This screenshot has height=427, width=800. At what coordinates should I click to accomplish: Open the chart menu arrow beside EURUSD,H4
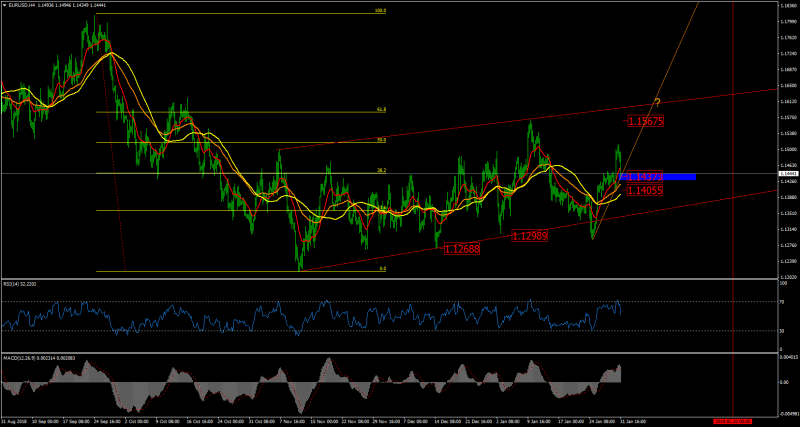pos(4,5)
